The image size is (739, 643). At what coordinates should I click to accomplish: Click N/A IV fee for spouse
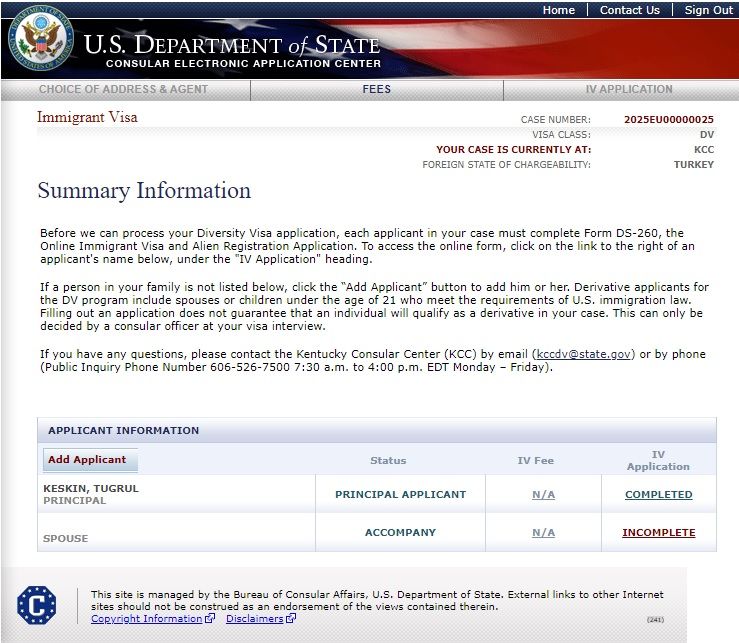[x=543, y=532]
